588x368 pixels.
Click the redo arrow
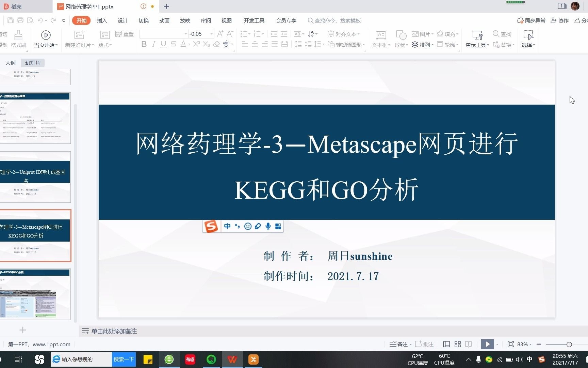pyautogui.click(x=53, y=20)
